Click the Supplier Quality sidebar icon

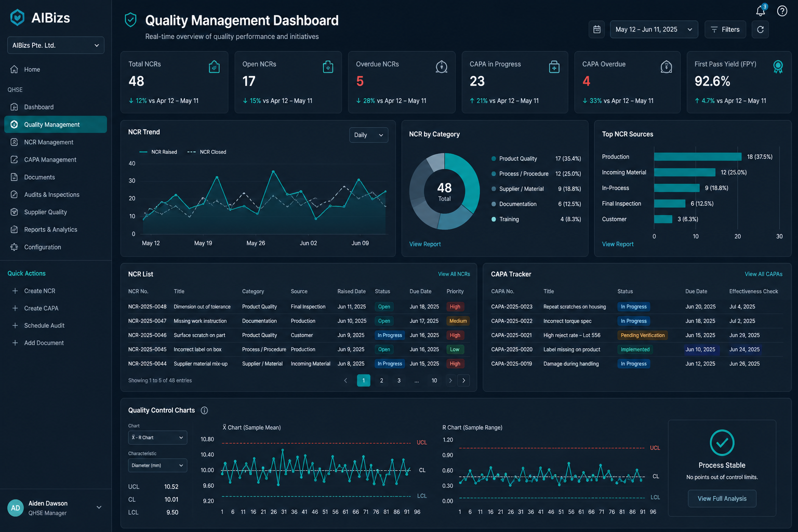pos(14,212)
